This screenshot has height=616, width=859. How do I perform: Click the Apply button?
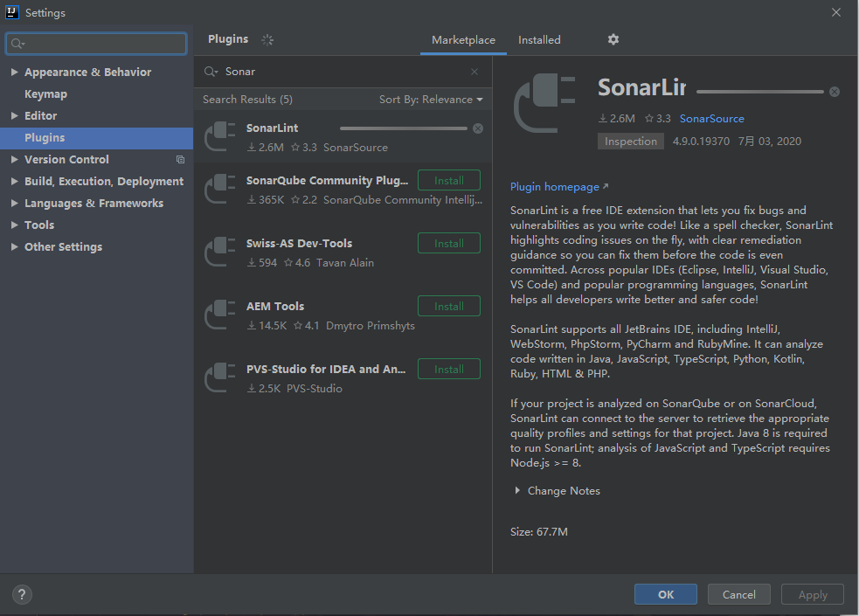(x=813, y=594)
